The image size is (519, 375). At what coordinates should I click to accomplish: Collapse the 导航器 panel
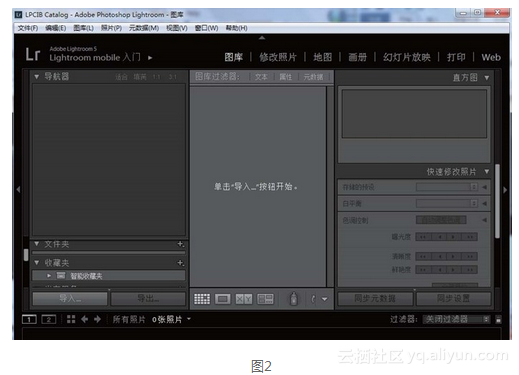pyautogui.click(x=37, y=77)
